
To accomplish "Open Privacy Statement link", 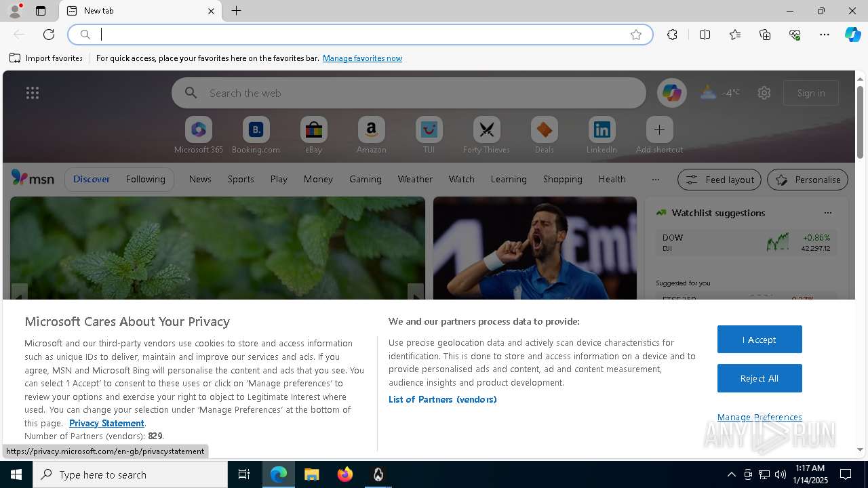I will click(106, 423).
